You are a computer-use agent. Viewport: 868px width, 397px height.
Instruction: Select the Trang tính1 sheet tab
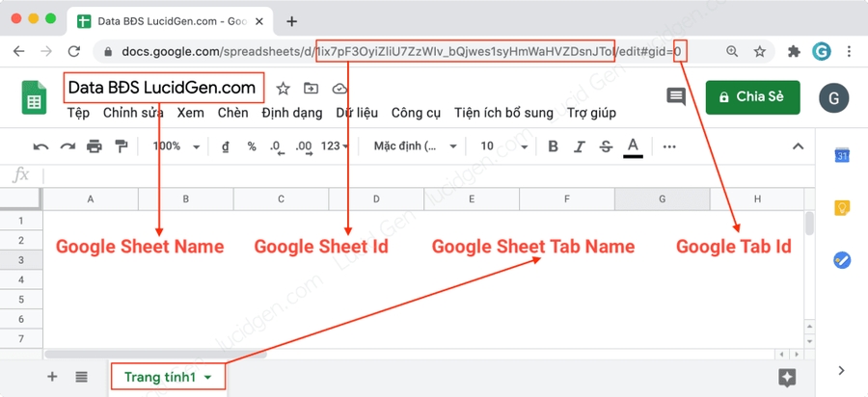click(168, 378)
